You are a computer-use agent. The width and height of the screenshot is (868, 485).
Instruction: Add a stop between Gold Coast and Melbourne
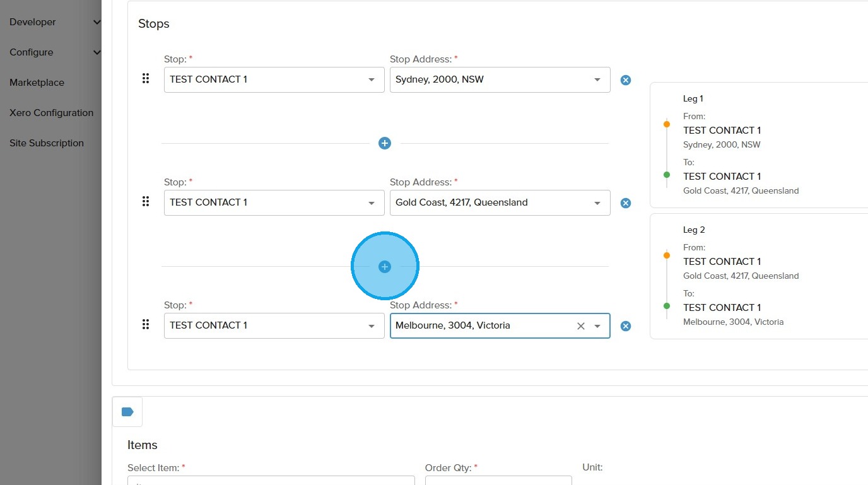coord(385,267)
